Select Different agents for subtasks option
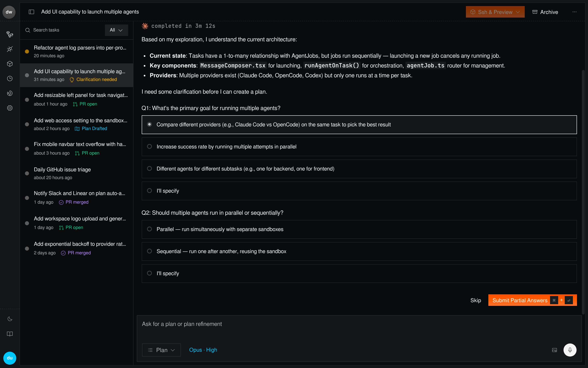The image size is (588, 368). (359, 169)
